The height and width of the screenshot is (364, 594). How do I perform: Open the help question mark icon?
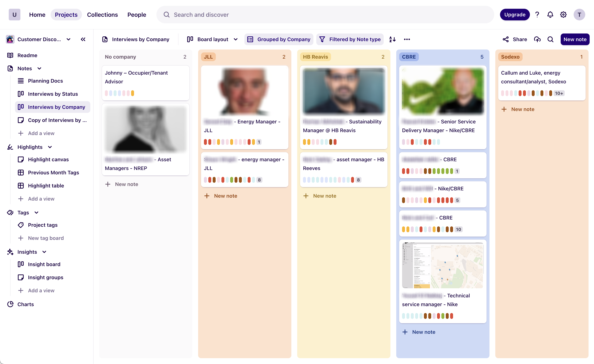click(537, 15)
